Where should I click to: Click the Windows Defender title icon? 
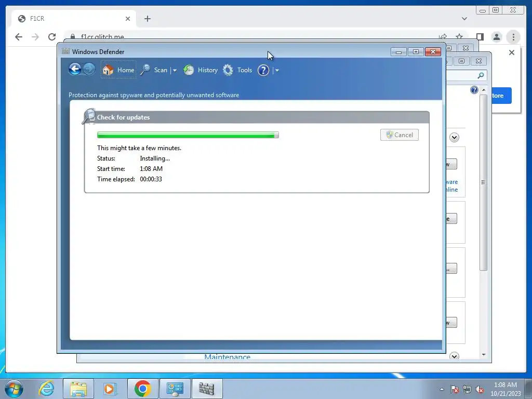65,51
